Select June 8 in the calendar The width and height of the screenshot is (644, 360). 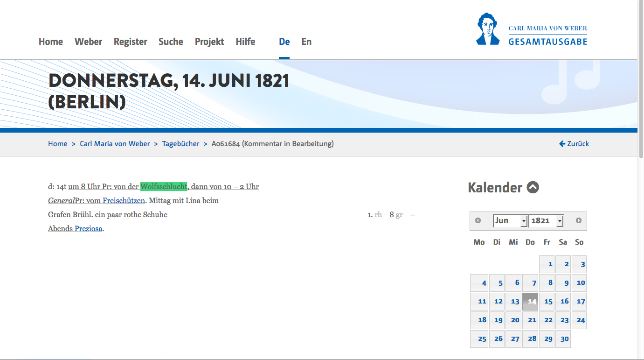pos(547,283)
